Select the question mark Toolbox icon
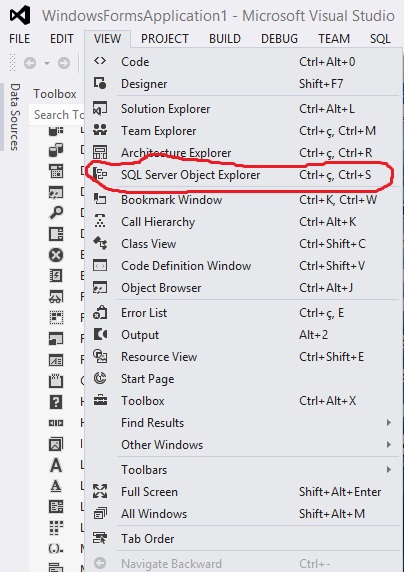The width and height of the screenshot is (405, 572). click(x=56, y=402)
